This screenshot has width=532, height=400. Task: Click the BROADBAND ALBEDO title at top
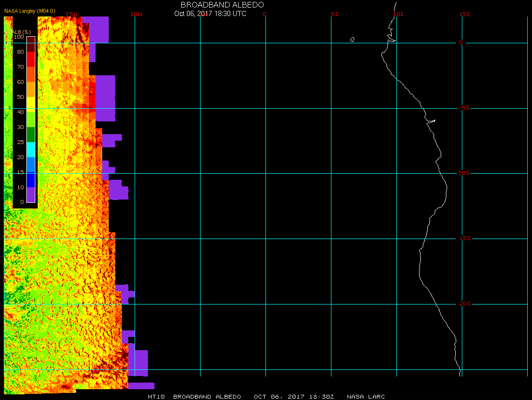coord(222,4)
